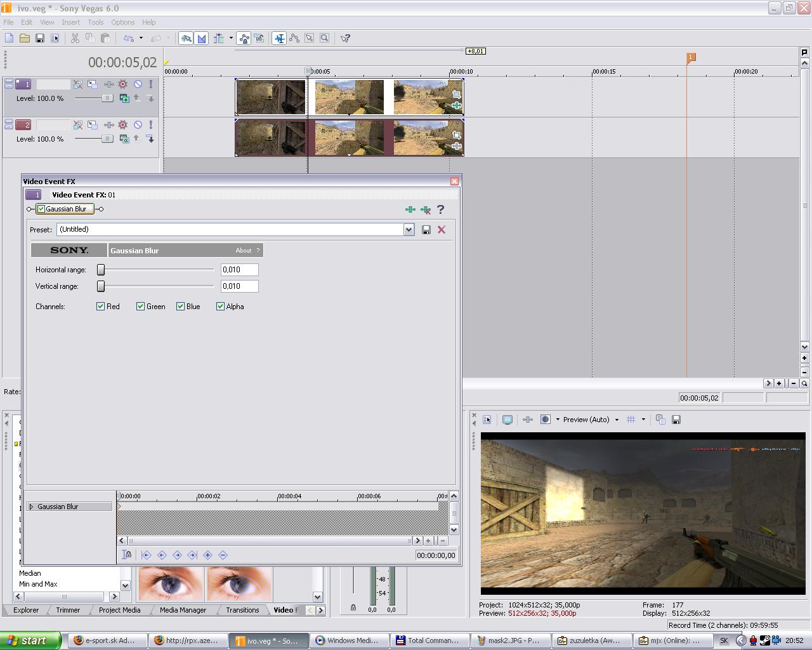Switch to Total Commander in the taskbar
Screen dimensions: 812x650
tap(431, 640)
